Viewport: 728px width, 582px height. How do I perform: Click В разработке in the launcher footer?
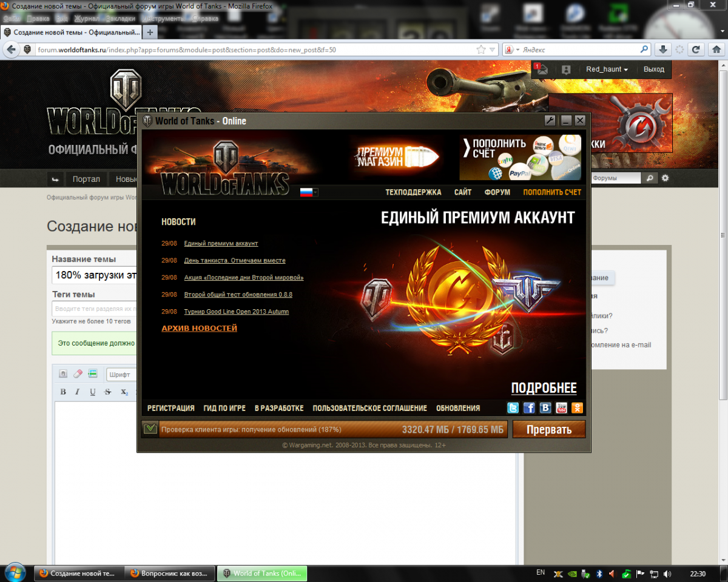point(279,408)
